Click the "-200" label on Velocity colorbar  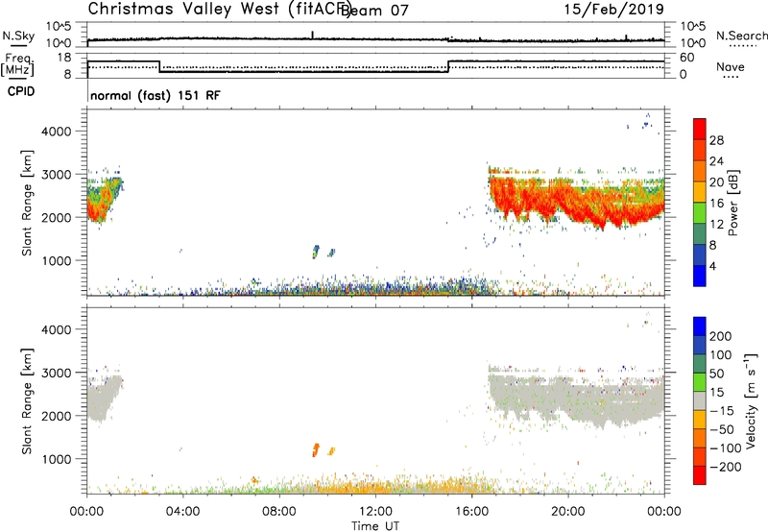tap(726, 467)
